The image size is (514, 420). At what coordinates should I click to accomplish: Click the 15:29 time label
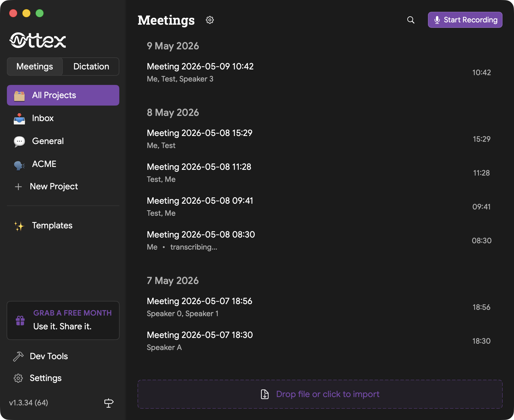pyautogui.click(x=482, y=139)
